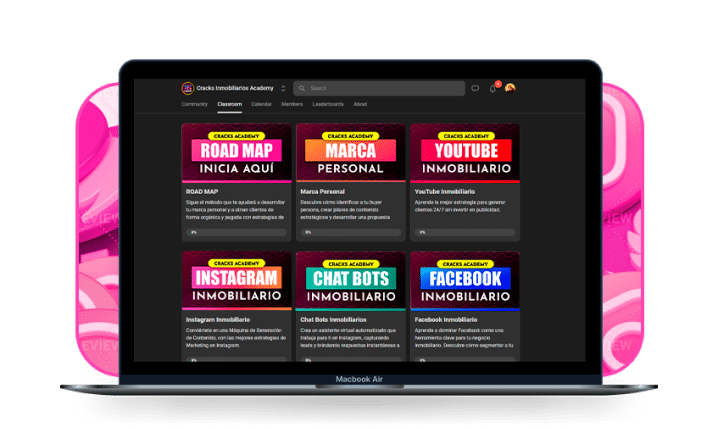Open the user profile avatar

click(510, 88)
